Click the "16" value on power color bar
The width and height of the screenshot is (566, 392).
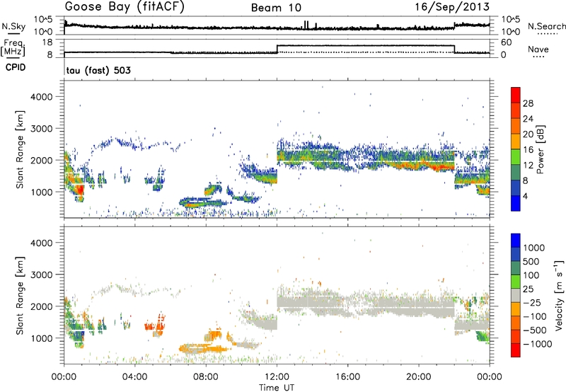pyautogui.click(x=528, y=150)
